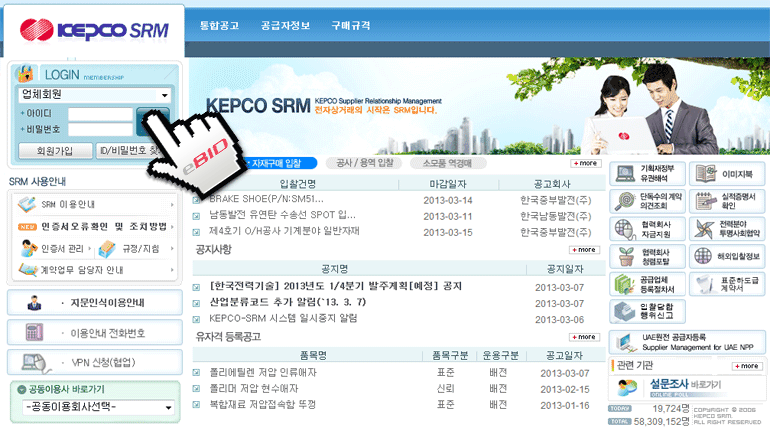Open 협력회사 자금지원 icon link
This screenshot has height=431, width=770.
pyautogui.click(x=647, y=229)
